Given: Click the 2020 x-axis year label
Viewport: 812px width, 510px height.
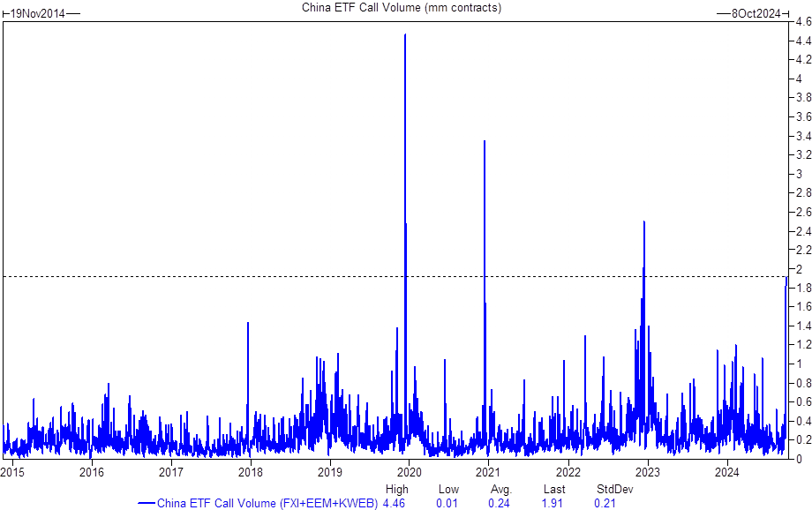Looking at the screenshot, I should [410, 472].
